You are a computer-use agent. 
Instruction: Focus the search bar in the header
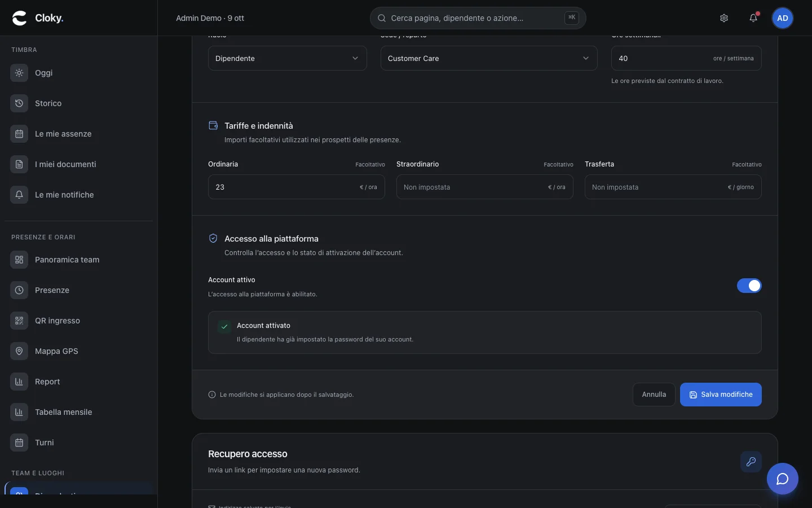[478, 18]
